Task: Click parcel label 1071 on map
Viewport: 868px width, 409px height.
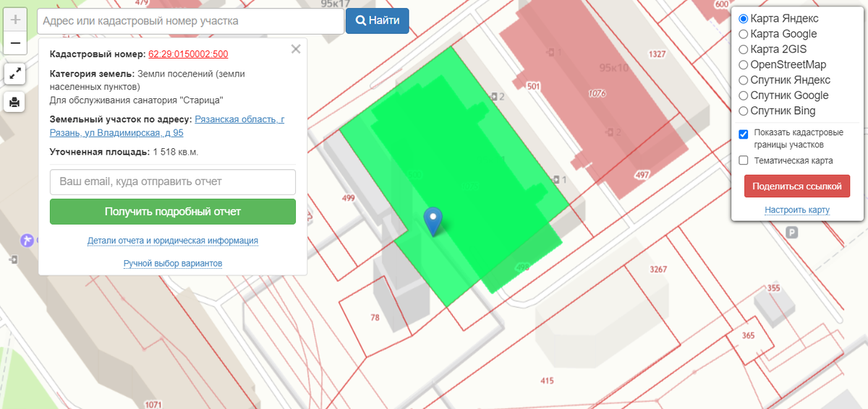Action: coord(153,405)
